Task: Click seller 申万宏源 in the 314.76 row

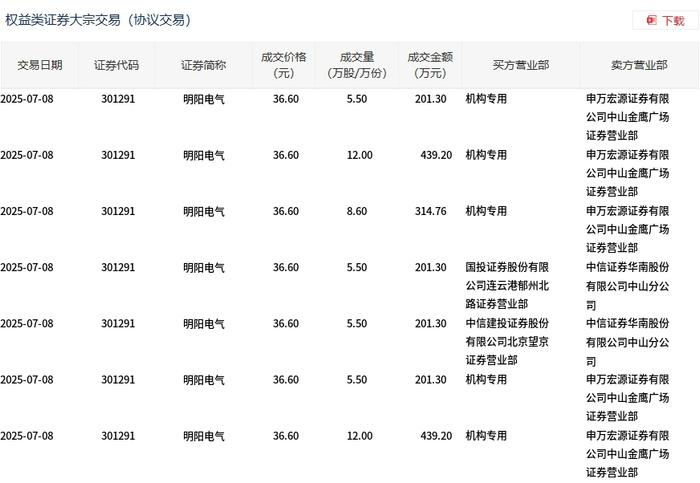Action: pos(628,229)
